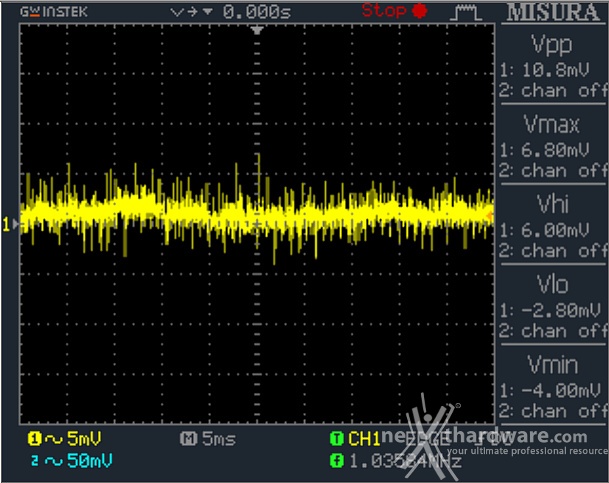Click 'chan off' under the Vmin measurement
Screen dimensions: 609x483
click(x=564, y=412)
